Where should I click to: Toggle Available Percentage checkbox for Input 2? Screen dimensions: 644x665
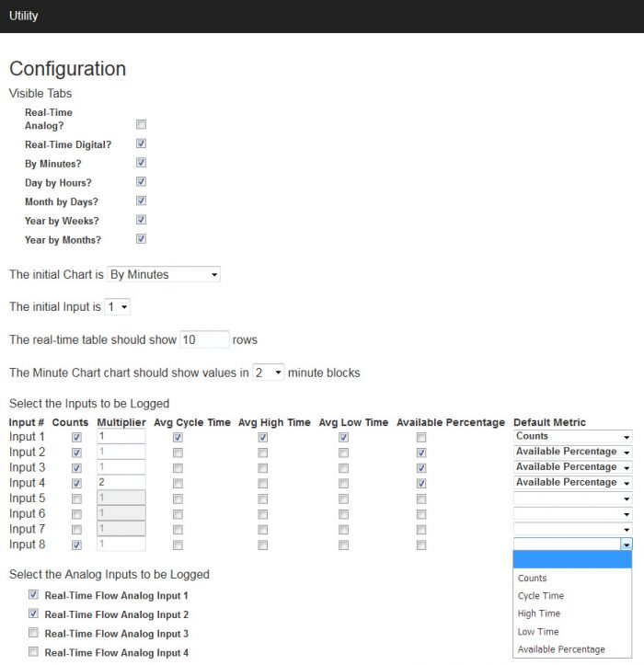[x=420, y=453]
